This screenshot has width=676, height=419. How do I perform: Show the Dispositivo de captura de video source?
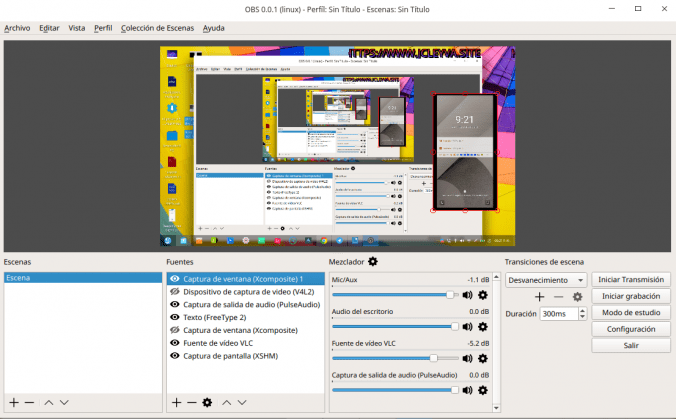point(175,292)
